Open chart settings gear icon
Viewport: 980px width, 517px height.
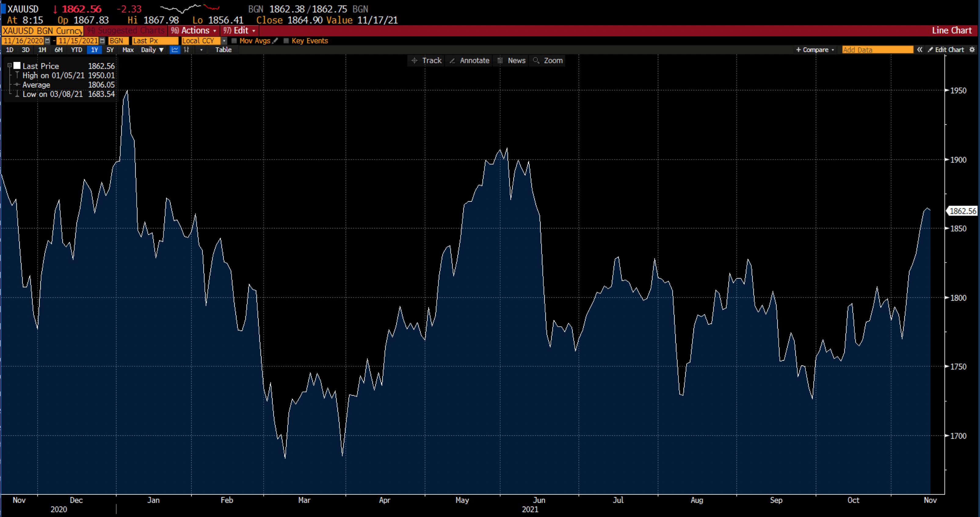[x=972, y=50]
